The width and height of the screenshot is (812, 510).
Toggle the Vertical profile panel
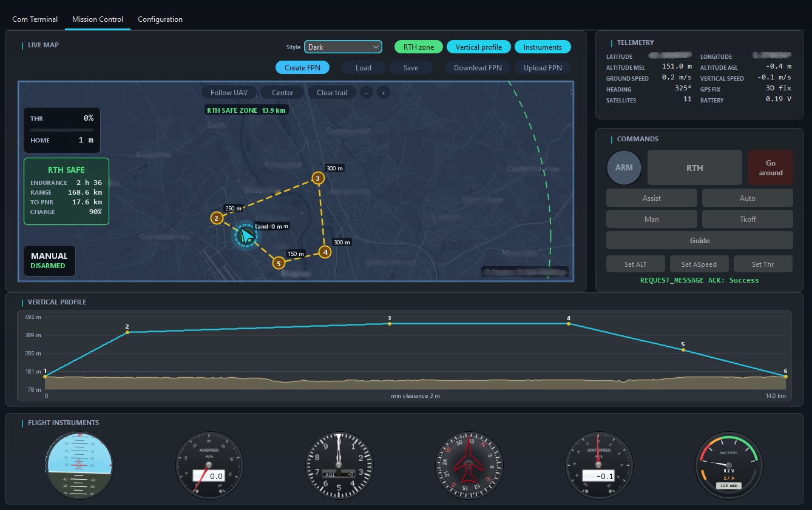click(x=479, y=47)
